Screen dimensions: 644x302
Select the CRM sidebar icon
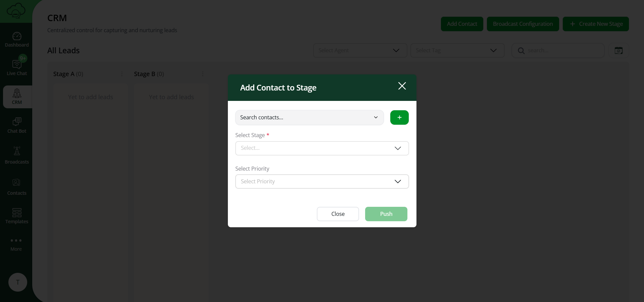17,97
